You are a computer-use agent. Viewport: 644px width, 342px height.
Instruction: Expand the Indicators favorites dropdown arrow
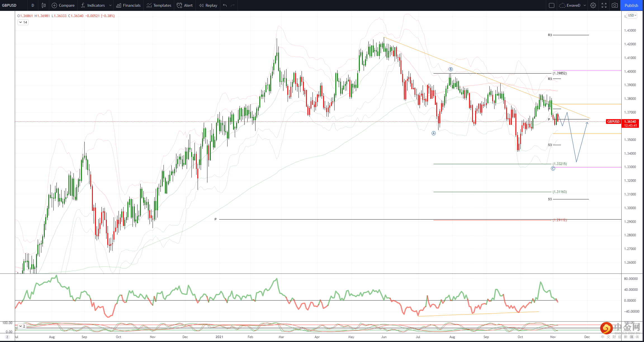pos(110,5)
